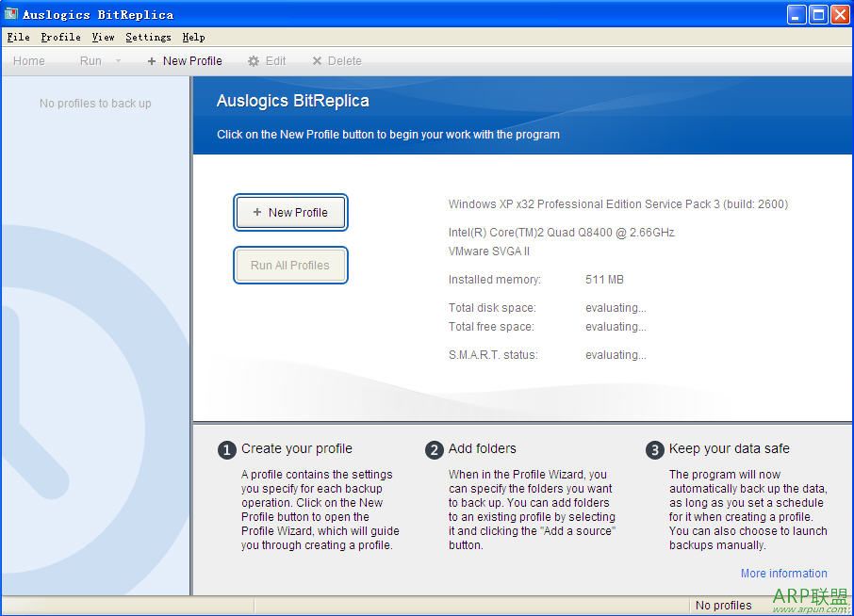Click the step 3 Keep your data safe badge
The height and width of the screenshot is (616, 854).
click(654, 450)
